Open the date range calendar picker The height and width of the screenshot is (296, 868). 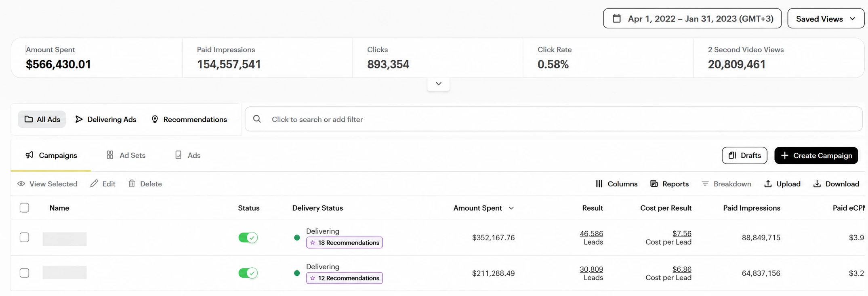(692, 19)
